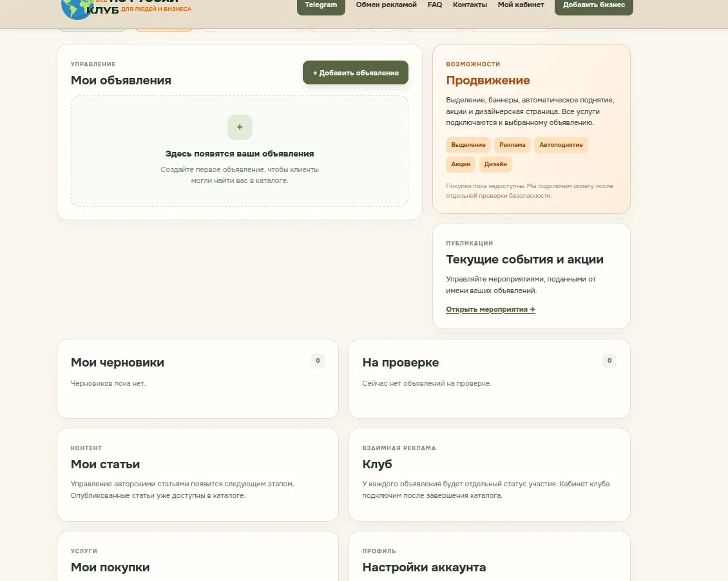
Task: Select the Дизайн promotion tag
Action: click(x=495, y=164)
